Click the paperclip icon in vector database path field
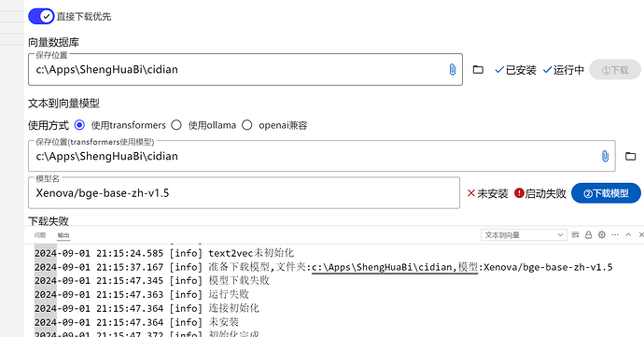 [x=452, y=69]
